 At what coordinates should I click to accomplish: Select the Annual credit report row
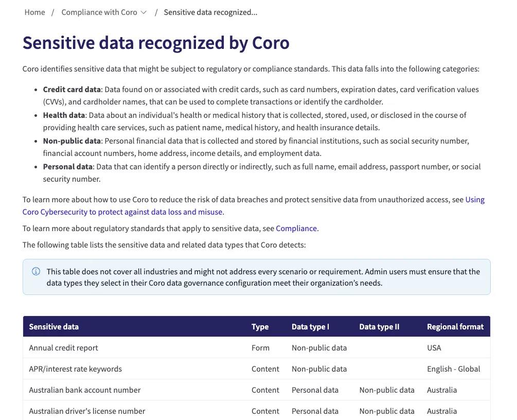pyautogui.click(x=257, y=348)
